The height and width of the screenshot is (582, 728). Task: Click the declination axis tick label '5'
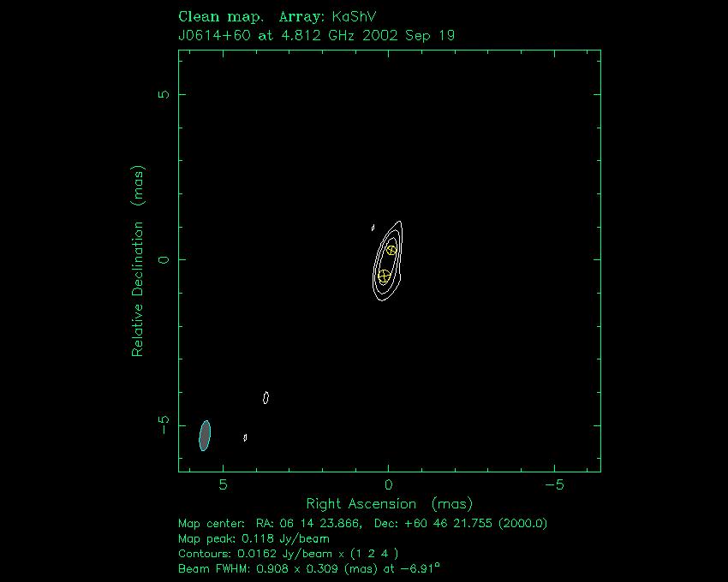pyautogui.click(x=164, y=94)
